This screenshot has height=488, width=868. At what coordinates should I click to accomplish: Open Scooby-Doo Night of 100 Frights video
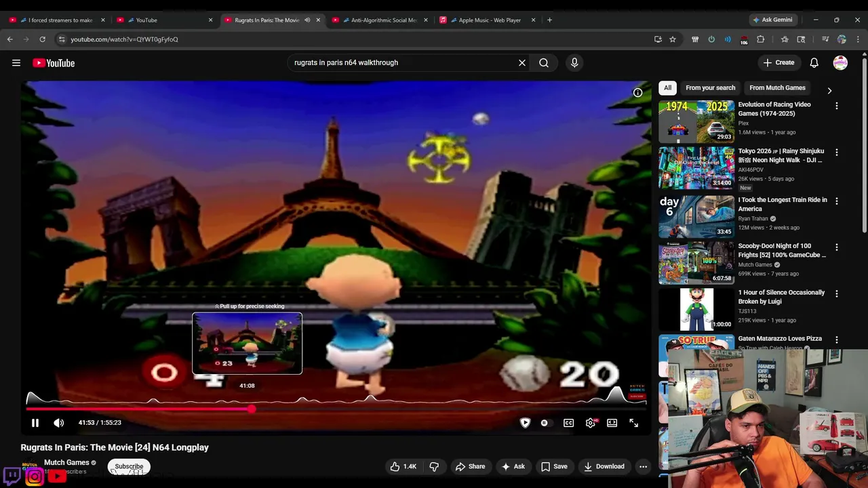click(x=782, y=250)
